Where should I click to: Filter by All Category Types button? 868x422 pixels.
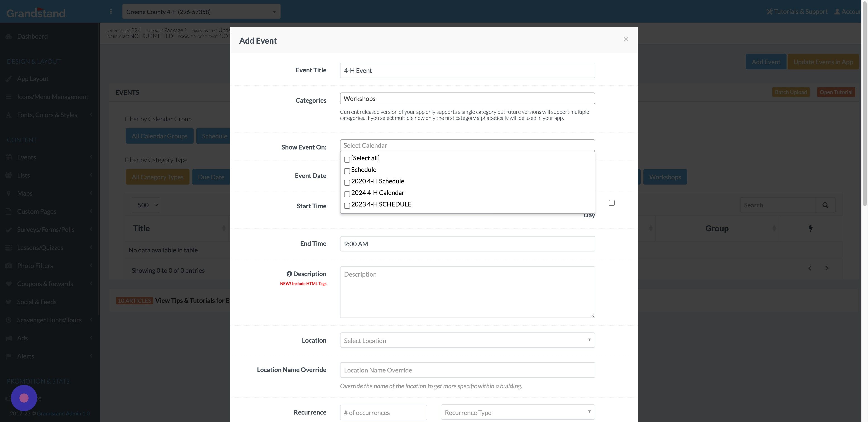click(157, 177)
